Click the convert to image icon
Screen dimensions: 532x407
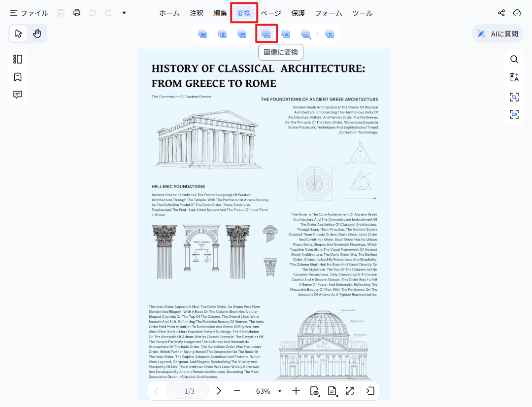(266, 34)
